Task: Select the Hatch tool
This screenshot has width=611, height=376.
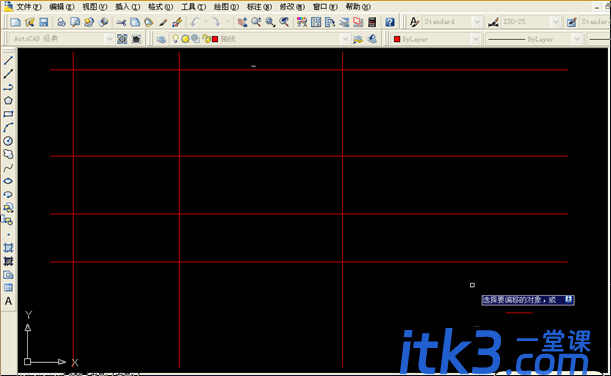Action: (8, 248)
